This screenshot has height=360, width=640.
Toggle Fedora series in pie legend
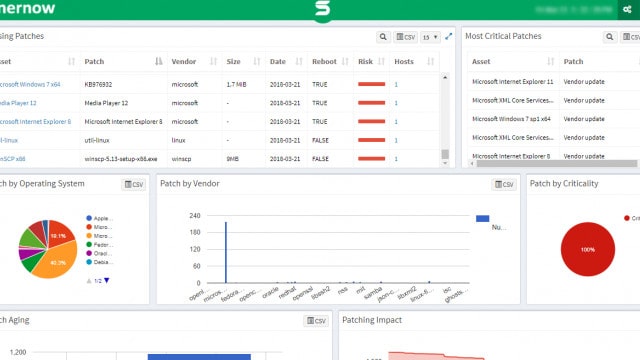click(99, 244)
